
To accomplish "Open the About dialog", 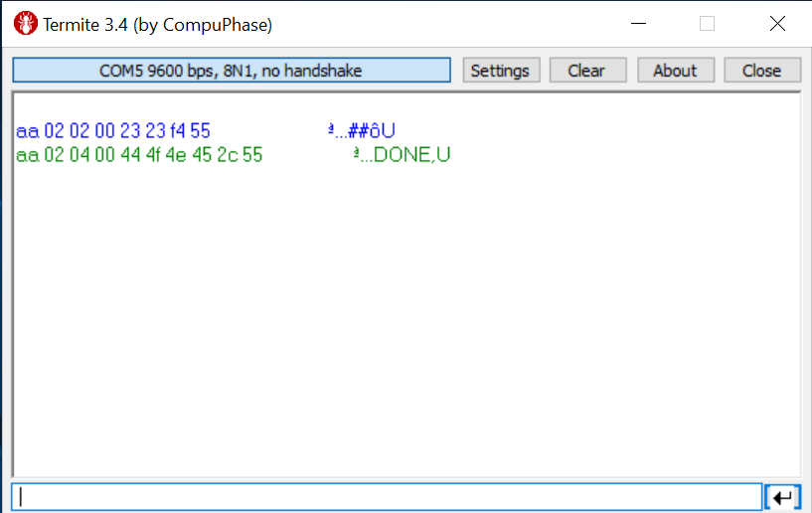I will click(x=674, y=71).
